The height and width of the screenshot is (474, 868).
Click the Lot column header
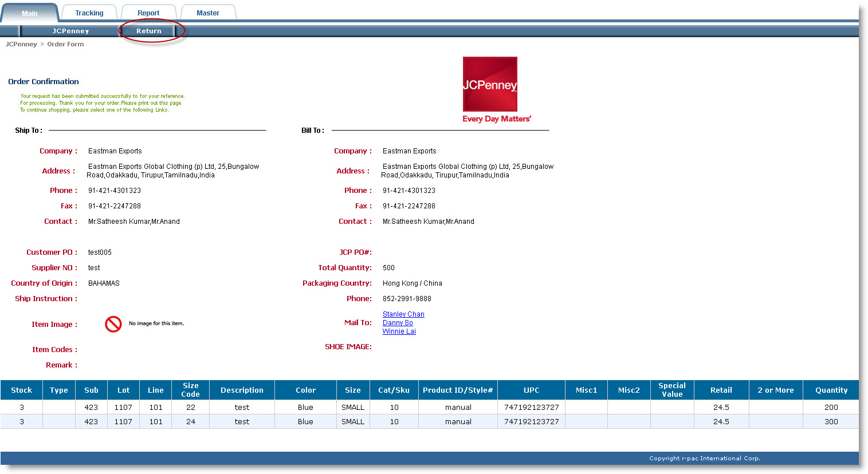pos(124,390)
